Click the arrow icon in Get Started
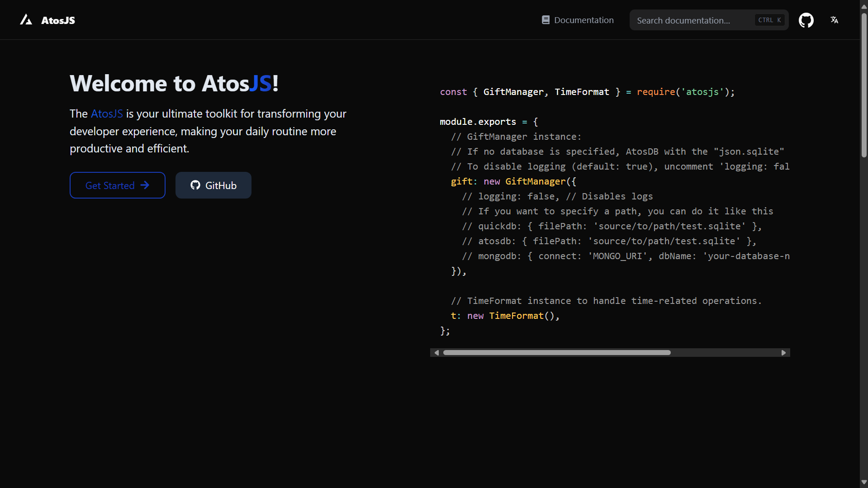Screen dimensions: 868x488 click(145, 185)
